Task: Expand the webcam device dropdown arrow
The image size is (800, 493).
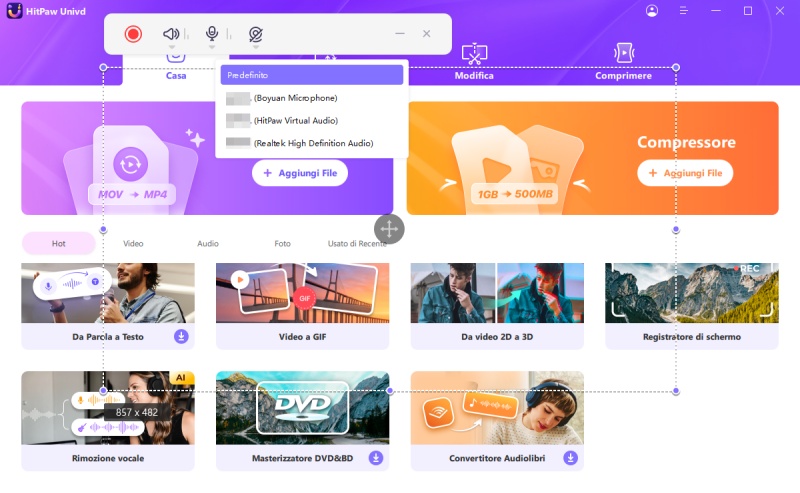Action: [256, 47]
